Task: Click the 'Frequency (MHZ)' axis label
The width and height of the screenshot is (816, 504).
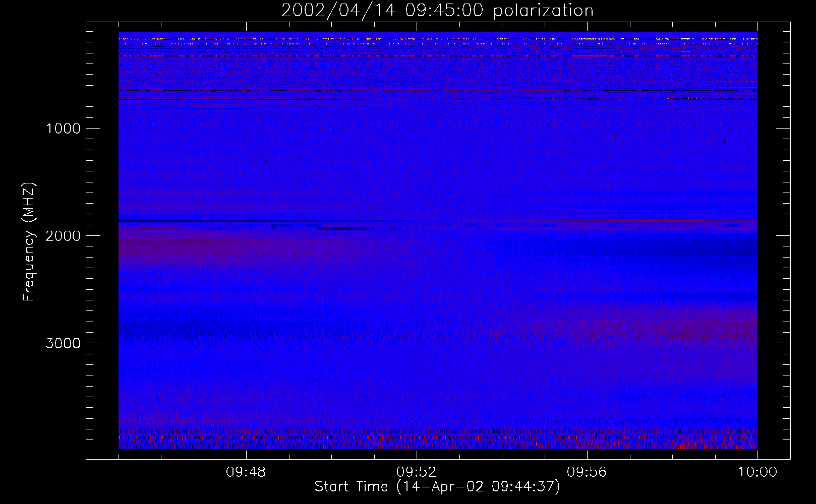Action: 29,242
